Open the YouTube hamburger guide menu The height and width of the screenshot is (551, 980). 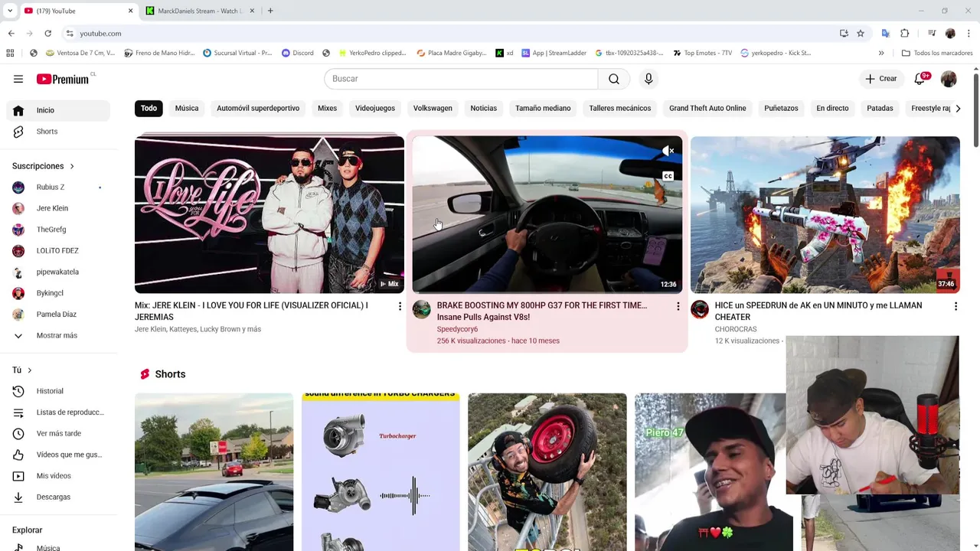pos(18,79)
